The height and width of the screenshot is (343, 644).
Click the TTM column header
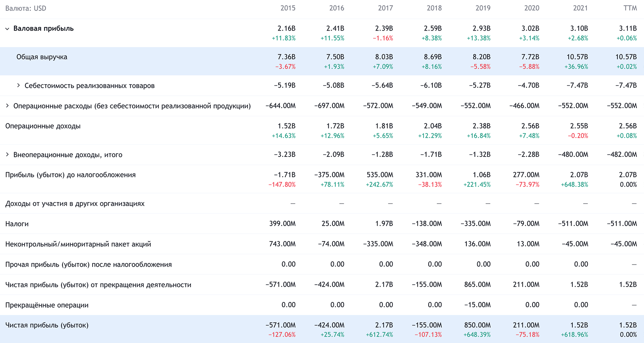(630, 8)
